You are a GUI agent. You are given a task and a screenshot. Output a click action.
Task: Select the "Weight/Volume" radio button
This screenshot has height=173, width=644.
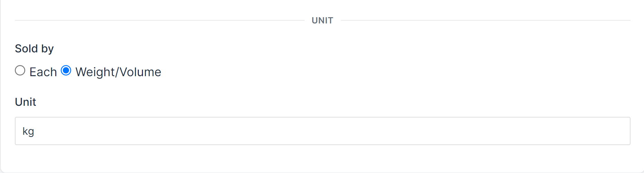pyautogui.click(x=66, y=71)
